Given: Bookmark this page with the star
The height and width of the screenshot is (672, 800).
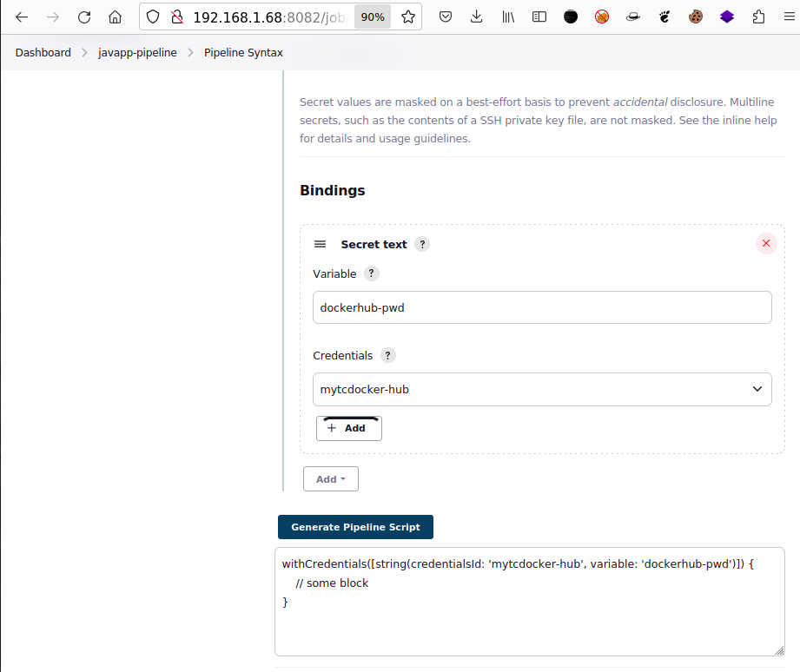Looking at the screenshot, I should [408, 17].
